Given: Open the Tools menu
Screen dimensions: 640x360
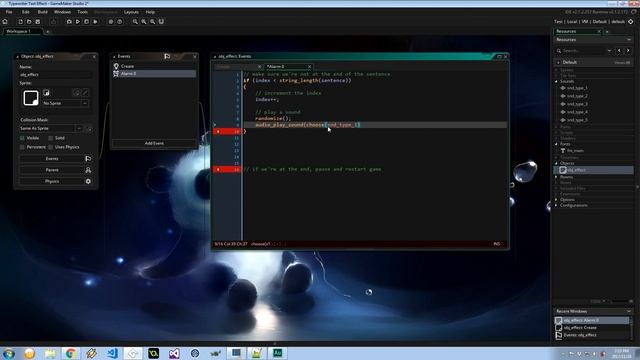Looking at the screenshot, I should tap(82, 12).
